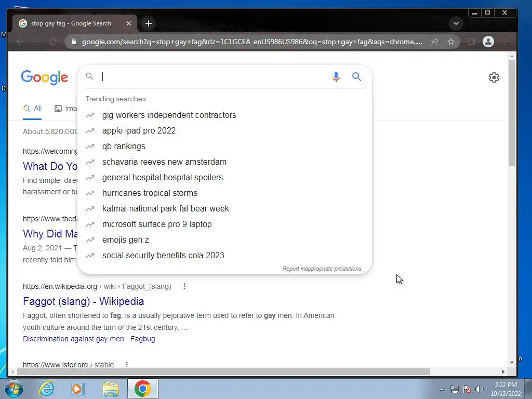532x399 pixels.
Task: Click the horizontal scrollbar thumb
Action: coord(223,372)
